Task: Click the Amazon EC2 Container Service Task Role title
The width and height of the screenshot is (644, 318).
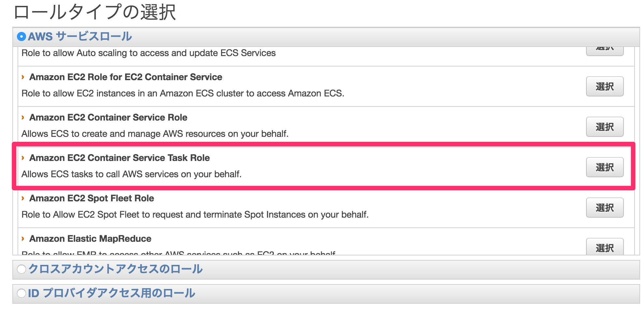Action: tap(119, 158)
